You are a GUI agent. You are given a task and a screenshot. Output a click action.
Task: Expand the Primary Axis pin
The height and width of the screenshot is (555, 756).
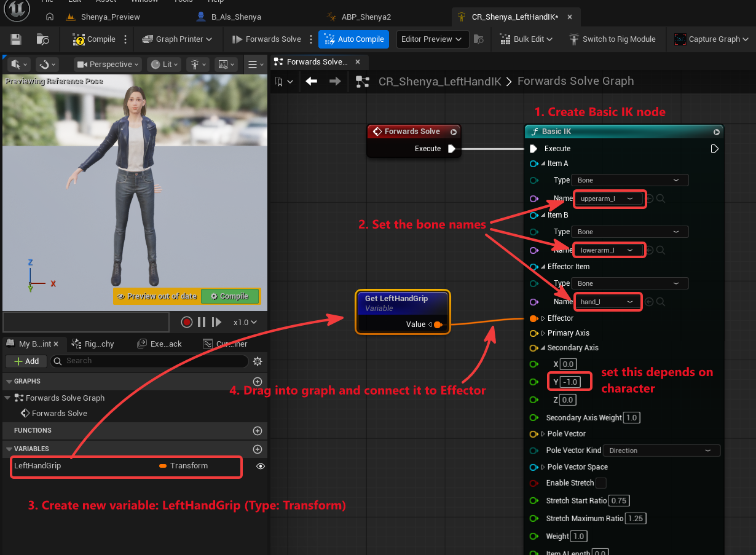pos(543,333)
